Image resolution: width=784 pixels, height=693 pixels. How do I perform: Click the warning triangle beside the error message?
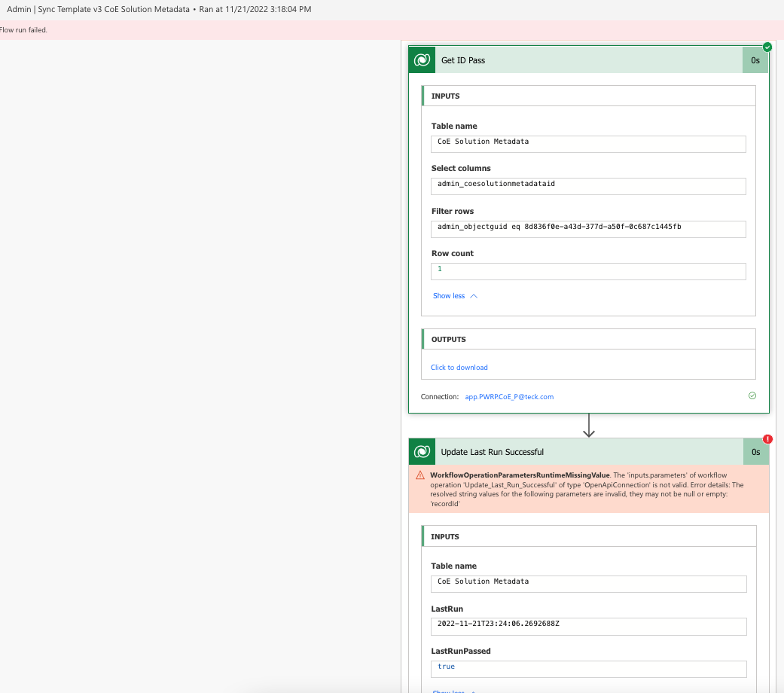(420, 475)
